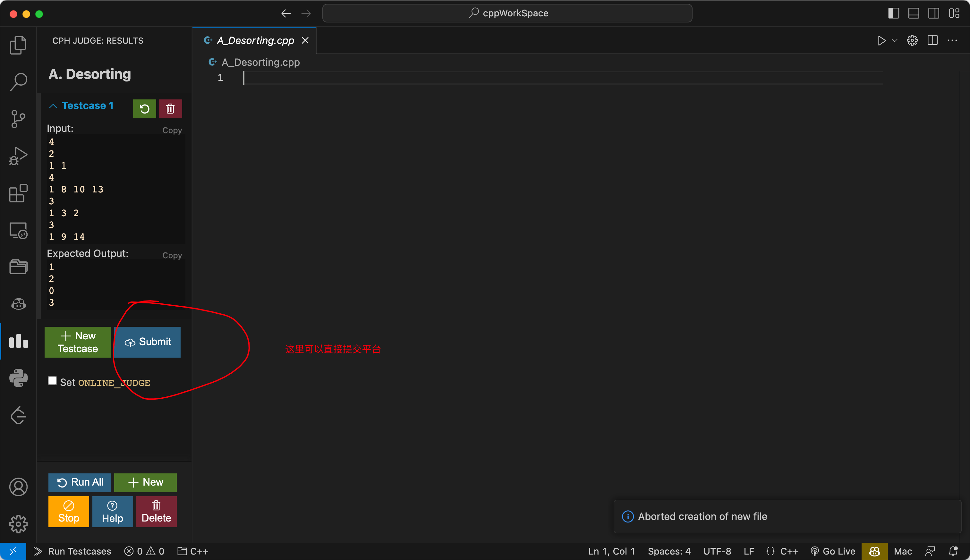This screenshot has height=560, width=970.
Task: Toggle the Set ONLINE_JUDGE checkbox
Action: [x=52, y=381]
